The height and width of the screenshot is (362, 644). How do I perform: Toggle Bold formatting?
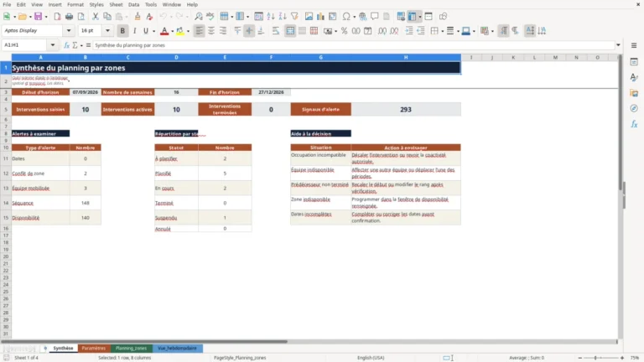tap(122, 31)
